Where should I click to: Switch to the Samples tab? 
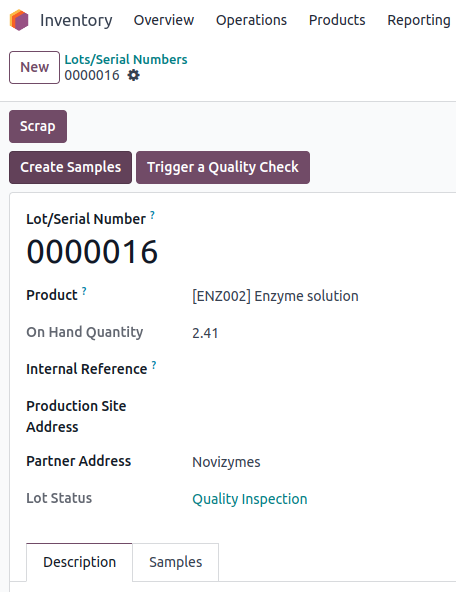click(x=176, y=562)
